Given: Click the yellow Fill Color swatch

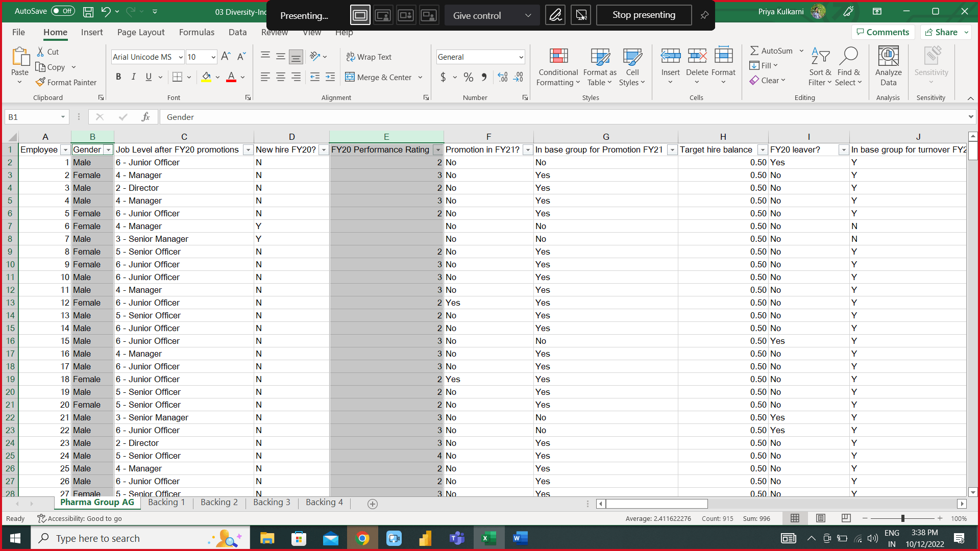Looking at the screenshot, I should 206,77.
